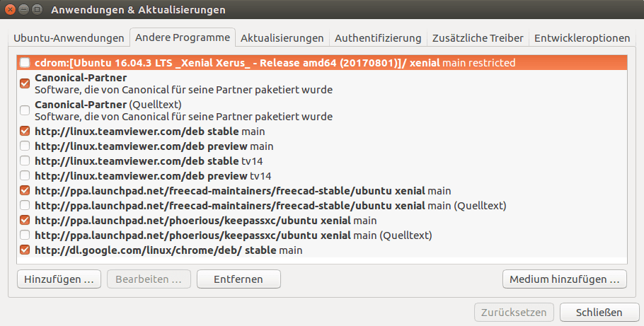
Task: Open the Zusätzliche Treiber tab
Action: coord(478,38)
